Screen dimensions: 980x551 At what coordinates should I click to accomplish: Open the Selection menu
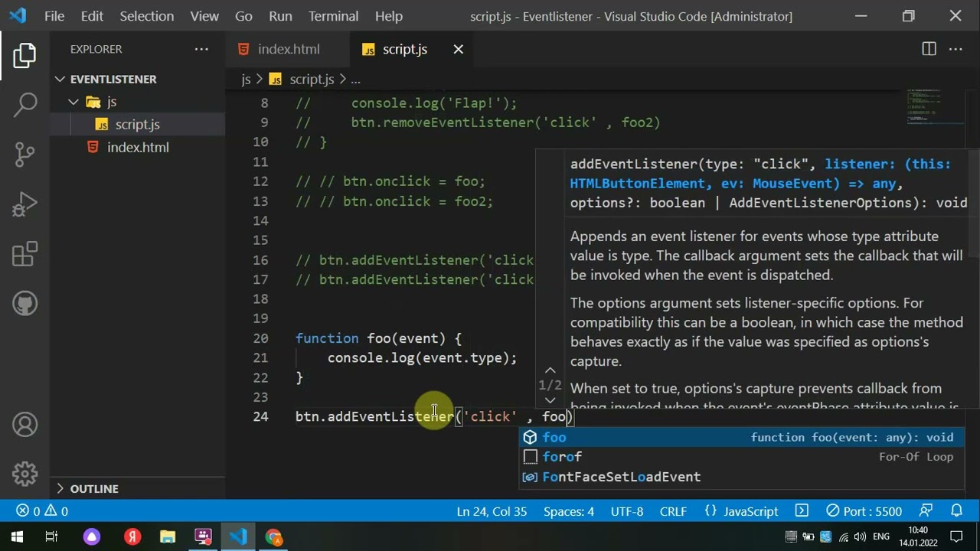(x=147, y=16)
